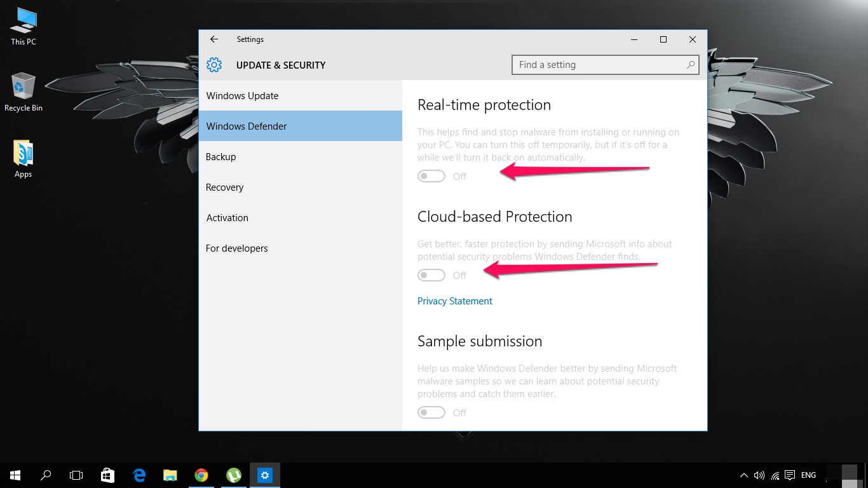Click the volume icon in system tray

[759, 475]
